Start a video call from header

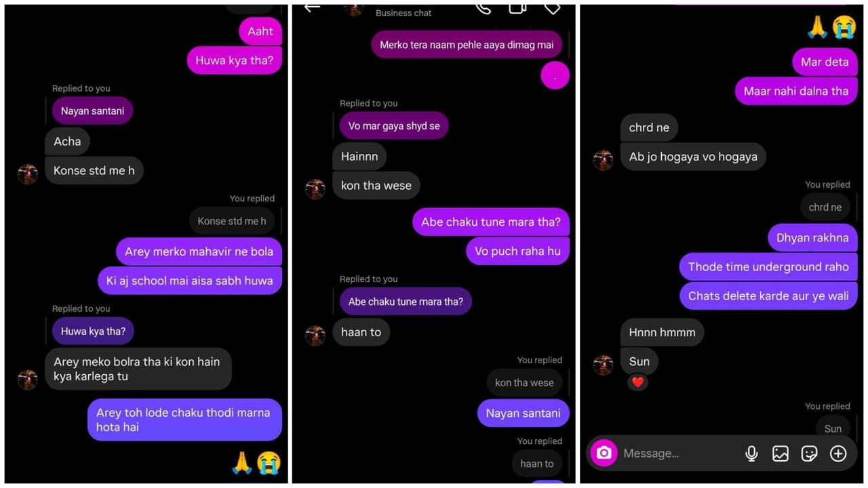[517, 8]
